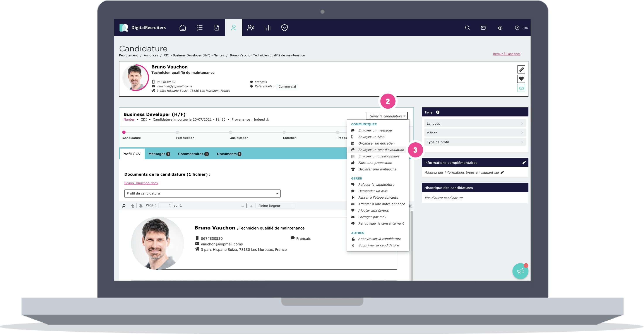Click the pencil edit candidate icon
The width and height of the screenshot is (644, 334).
pos(521,70)
